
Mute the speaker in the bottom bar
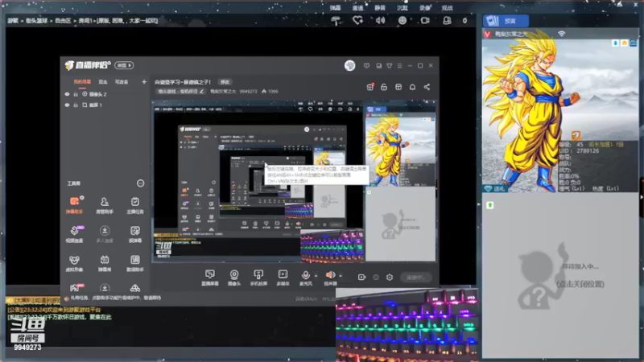coord(330,278)
